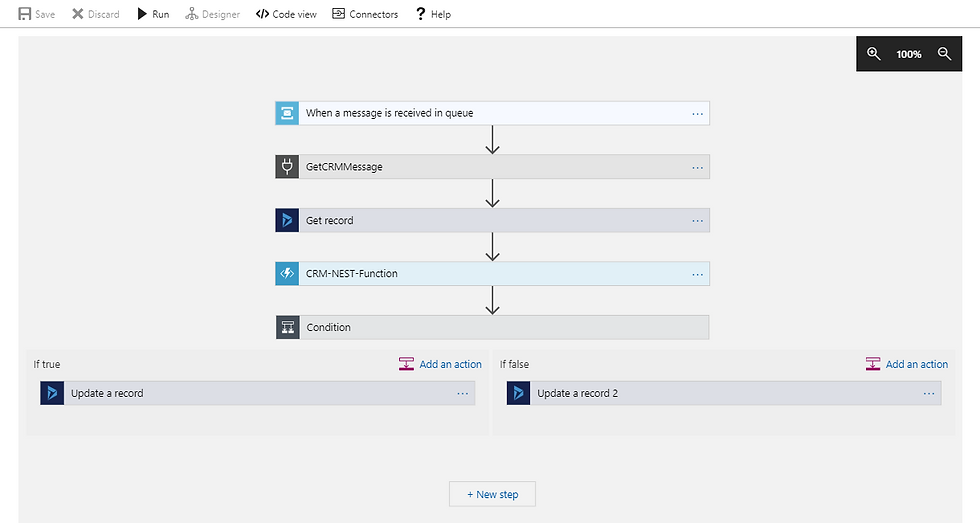The height and width of the screenshot is (523, 980).
Task: Click the Service Bus queue trigger icon
Action: click(x=287, y=113)
